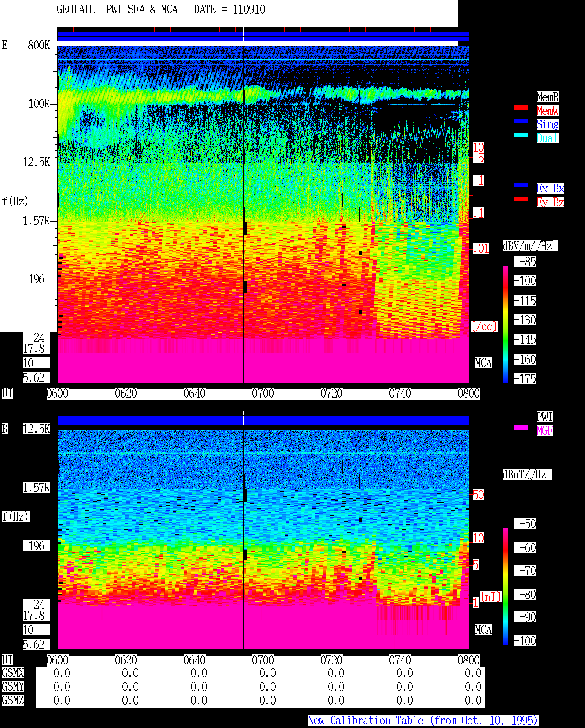Click the dBV/m/√Hz color scale bar
Viewport: 585px width, 728px height.
tap(505, 324)
